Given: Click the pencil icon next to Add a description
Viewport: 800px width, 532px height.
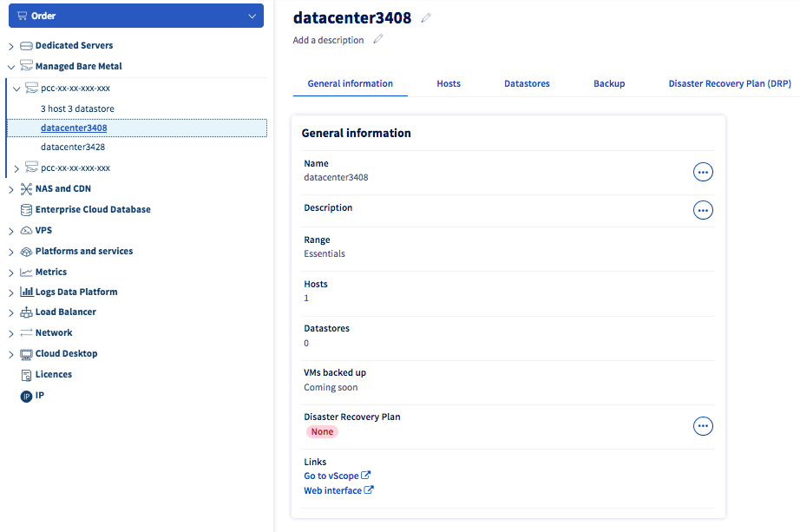Looking at the screenshot, I should (x=377, y=39).
